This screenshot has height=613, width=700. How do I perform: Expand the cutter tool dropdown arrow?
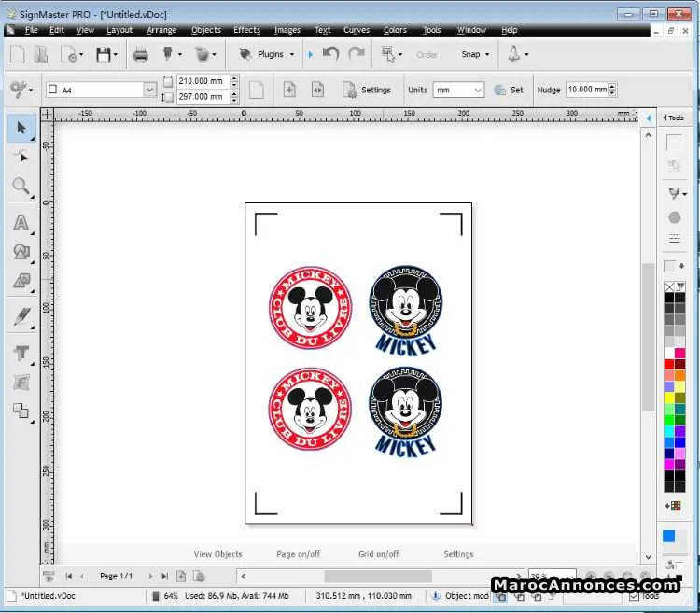pyautogui.click(x=180, y=54)
